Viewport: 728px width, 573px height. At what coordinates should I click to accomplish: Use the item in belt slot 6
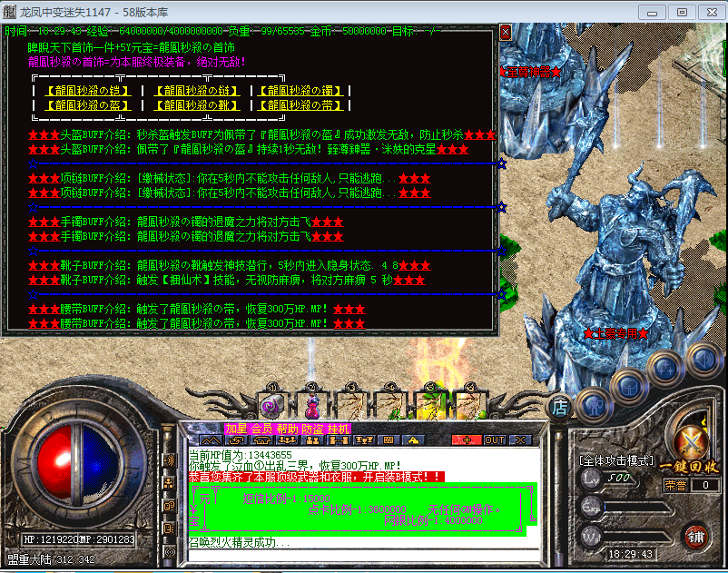(469, 406)
